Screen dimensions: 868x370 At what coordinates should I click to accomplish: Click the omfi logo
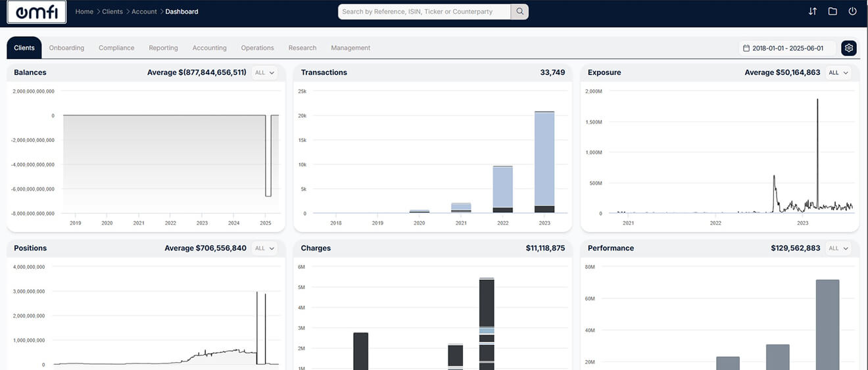[x=36, y=12]
